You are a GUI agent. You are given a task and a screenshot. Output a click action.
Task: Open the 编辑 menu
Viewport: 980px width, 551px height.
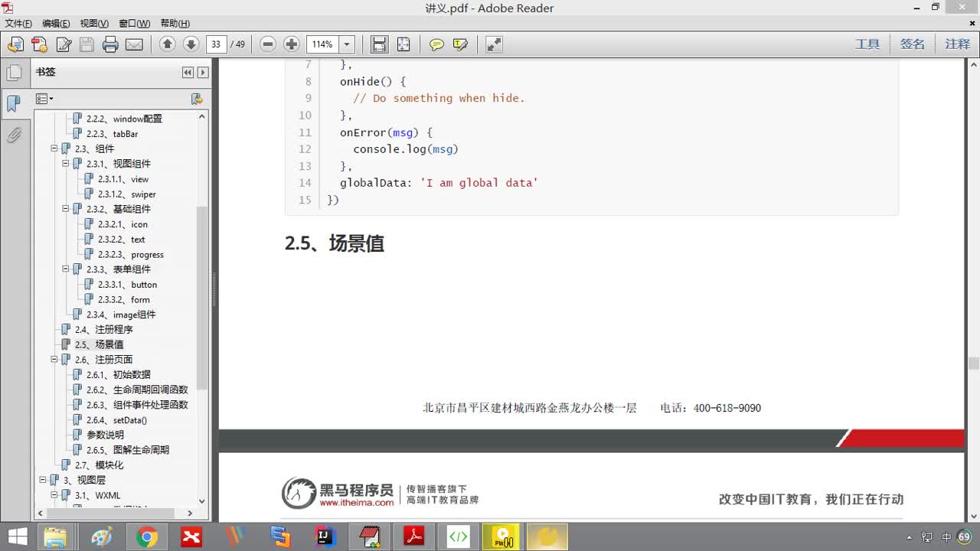click(56, 24)
